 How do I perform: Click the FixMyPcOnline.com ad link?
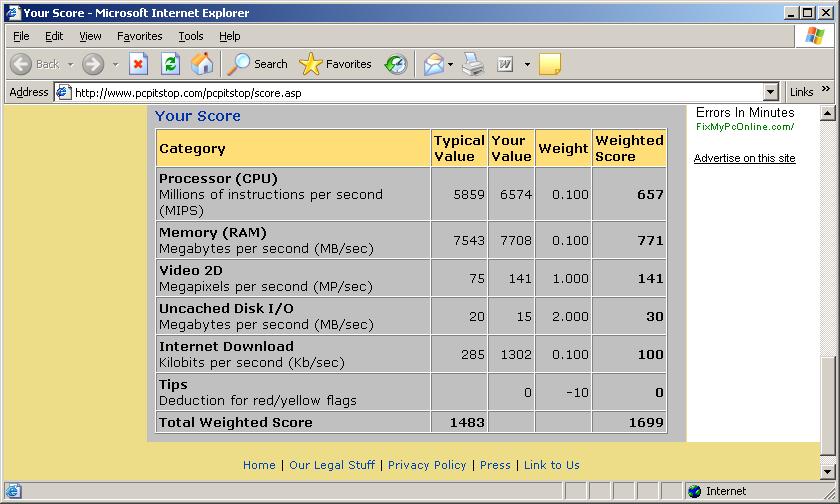tap(744, 127)
